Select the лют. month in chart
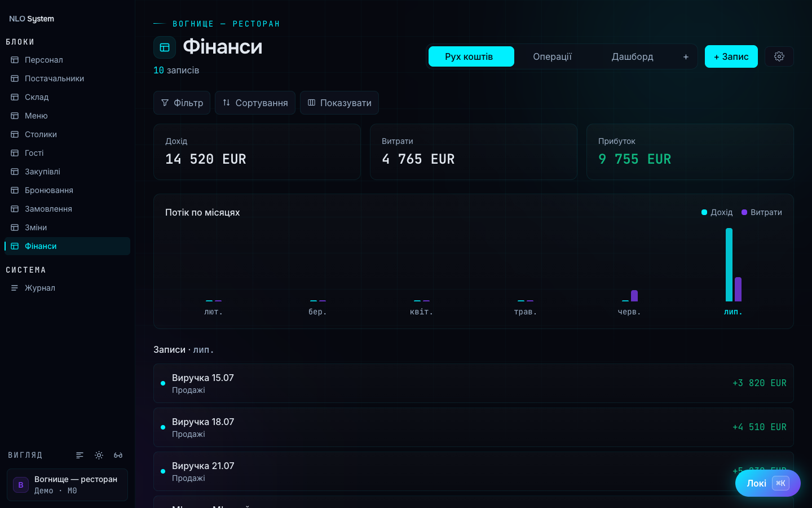 coord(214,312)
